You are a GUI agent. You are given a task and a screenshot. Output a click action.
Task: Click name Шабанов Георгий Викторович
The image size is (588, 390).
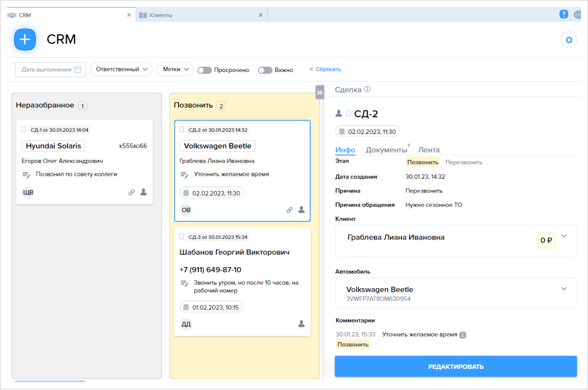(235, 252)
